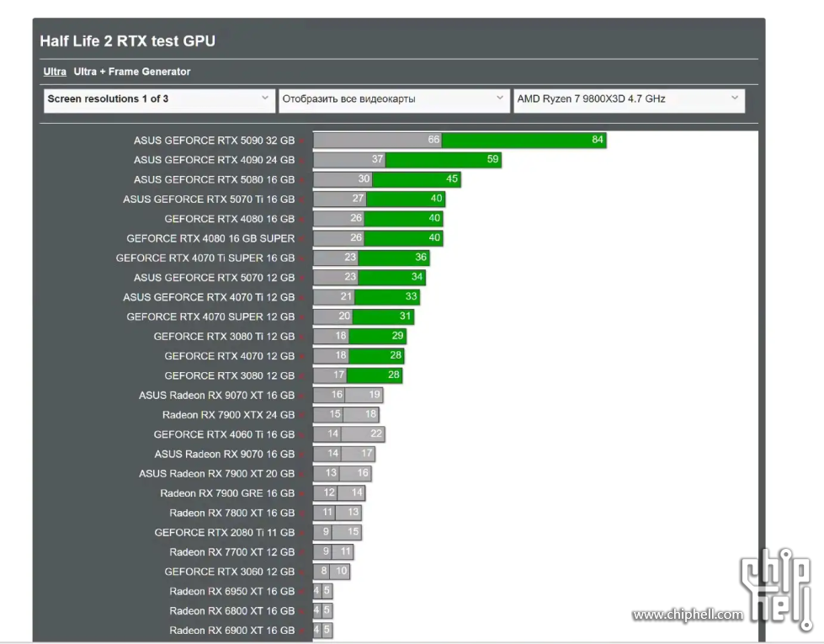Select the ASUS GEFORCE RTX 5070 Ti 16 GB label
Image resolution: width=824 pixels, height=644 pixels.
tap(209, 200)
